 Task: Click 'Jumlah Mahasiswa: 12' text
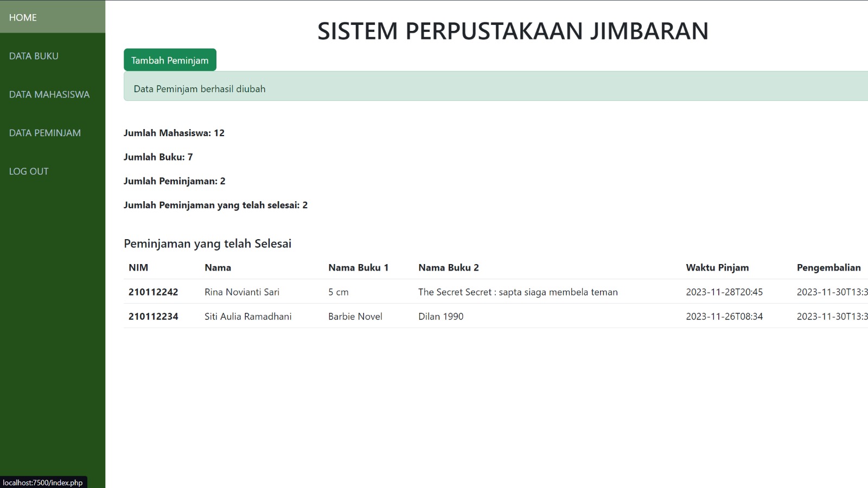tap(174, 133)
